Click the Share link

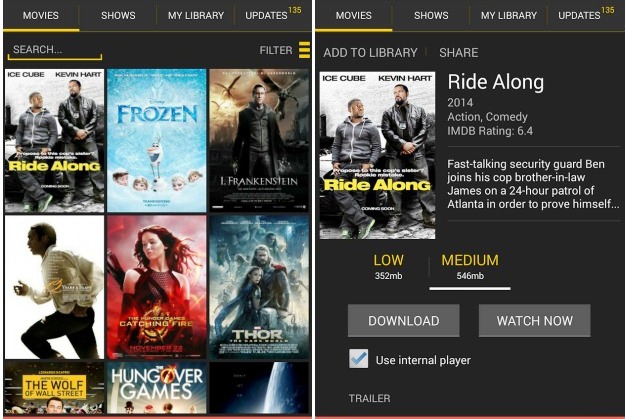click(x=459, y=53)
